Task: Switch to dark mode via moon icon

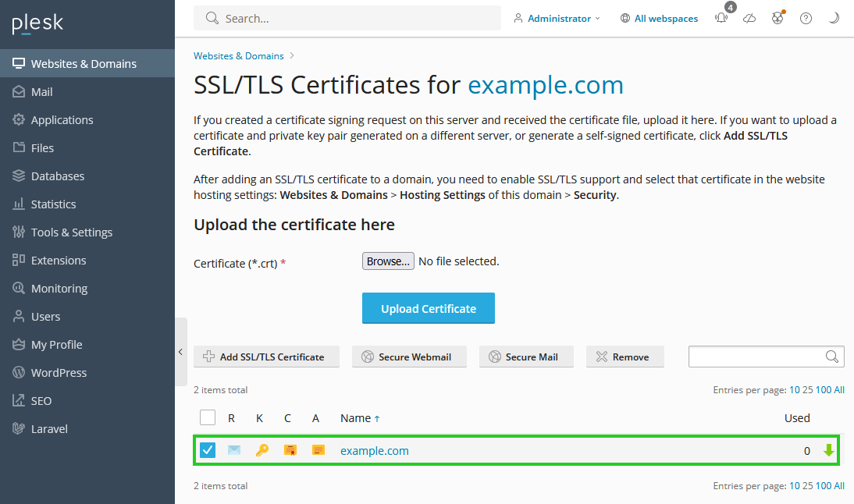Action: 834,18
